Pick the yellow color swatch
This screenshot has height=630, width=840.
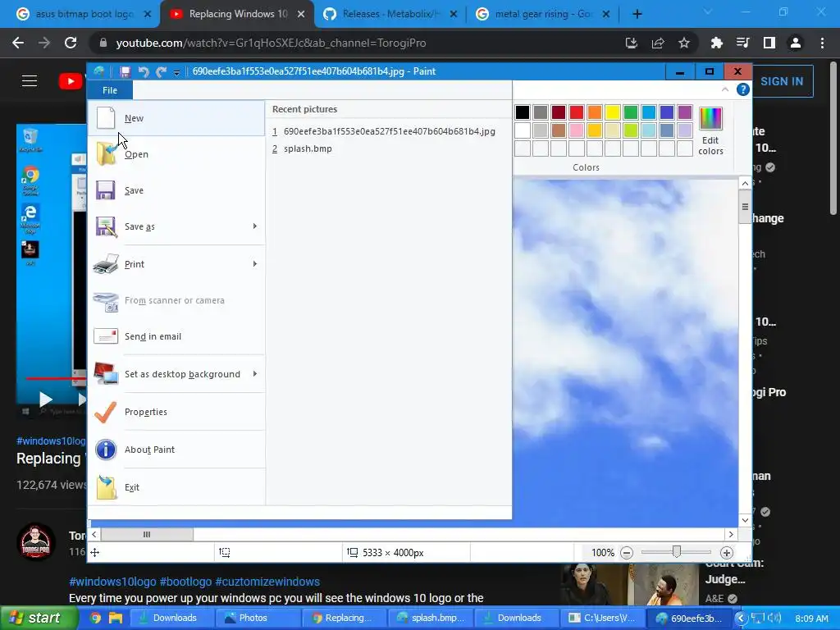click(612, 112)
